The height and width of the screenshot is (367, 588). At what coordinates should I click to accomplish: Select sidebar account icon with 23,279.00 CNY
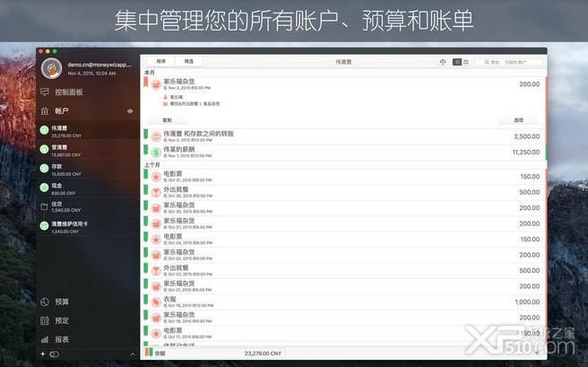pos(44,131)
